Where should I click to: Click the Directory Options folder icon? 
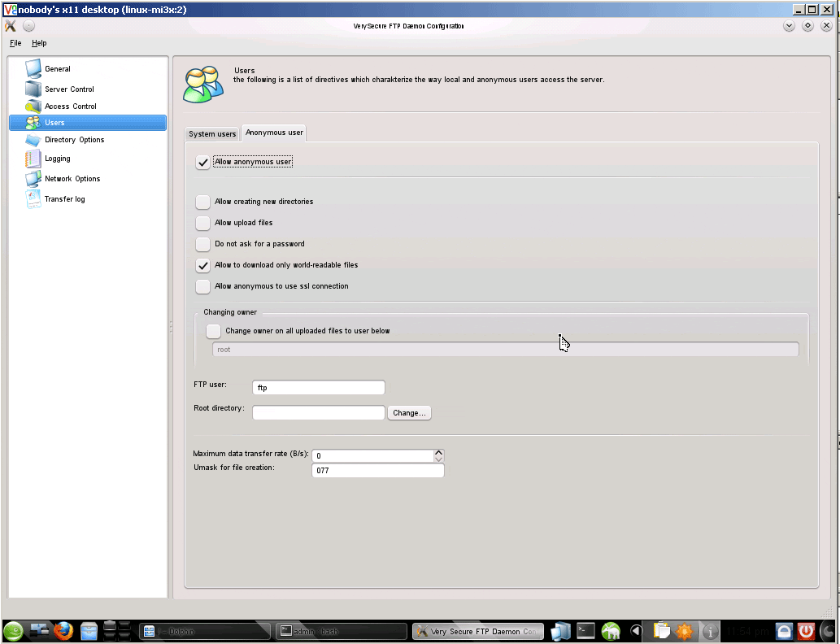(x=33, y=140)
